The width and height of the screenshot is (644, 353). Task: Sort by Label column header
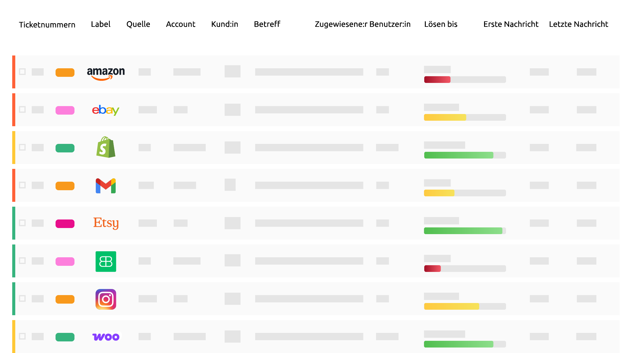click(x=100, y=24)
